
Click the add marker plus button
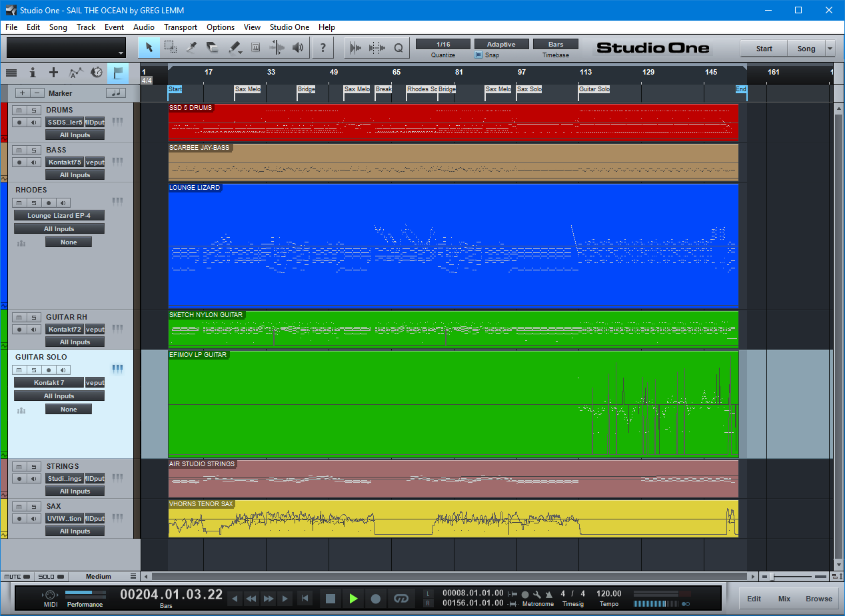pos(22,93)
